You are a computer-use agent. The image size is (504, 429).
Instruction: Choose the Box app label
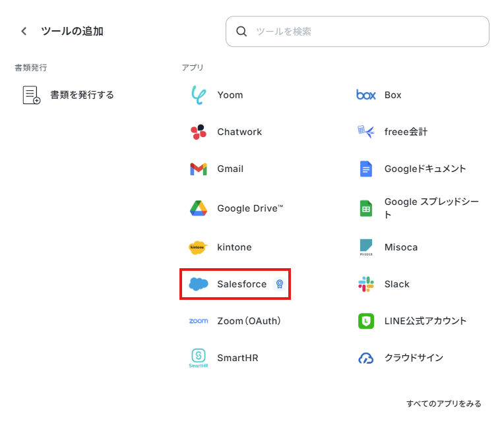393,95
